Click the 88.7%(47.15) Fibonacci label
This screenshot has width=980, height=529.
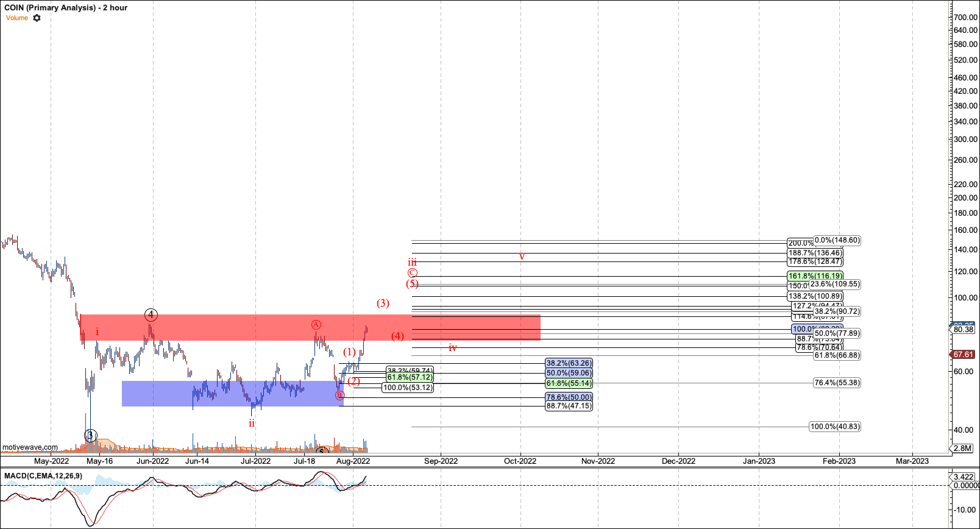coord(569,406)
